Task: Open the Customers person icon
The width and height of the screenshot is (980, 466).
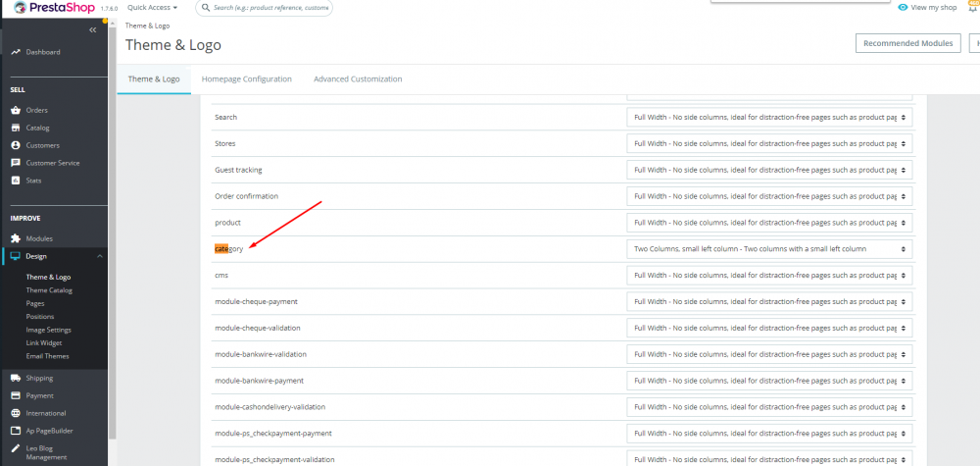Action: point(16,145)
